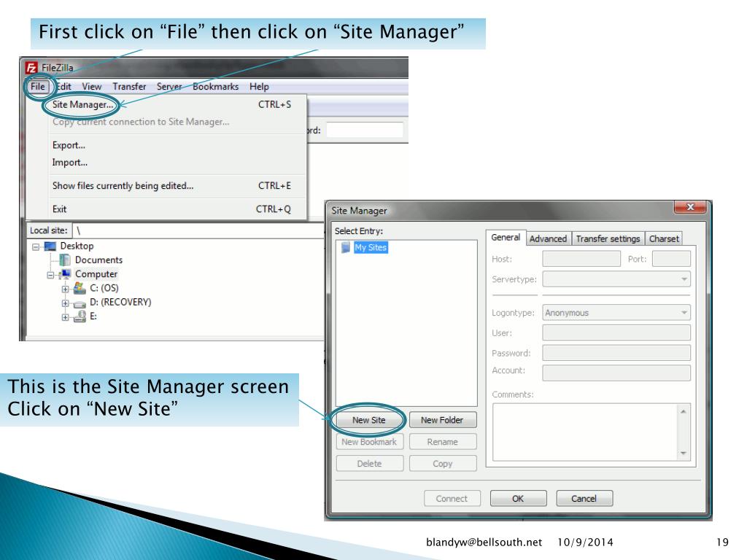Open the Server menu

pos(169,87)
